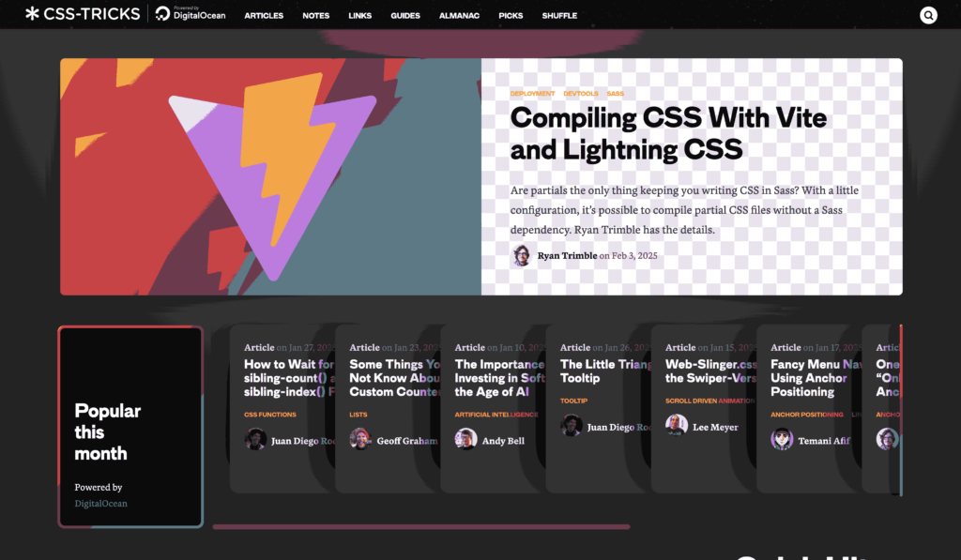This screenshot has height=560, width=961.
Task: Open the Notes menu item
Action: (315, 15)
